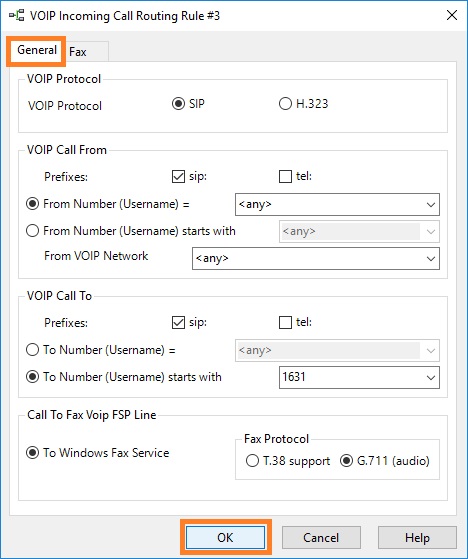
Task: Uncheck the sip: prefix under VOIP Call From
Action: tap(178, 176)
